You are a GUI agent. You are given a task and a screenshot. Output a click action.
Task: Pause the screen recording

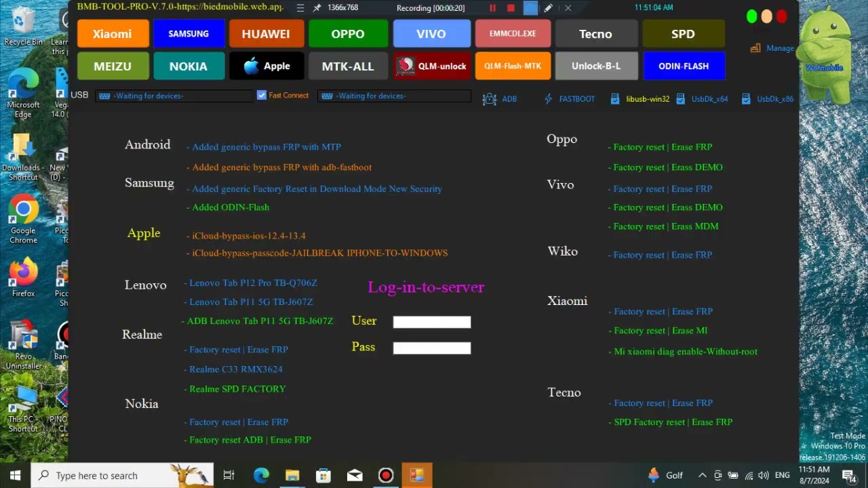coord(493,7)
